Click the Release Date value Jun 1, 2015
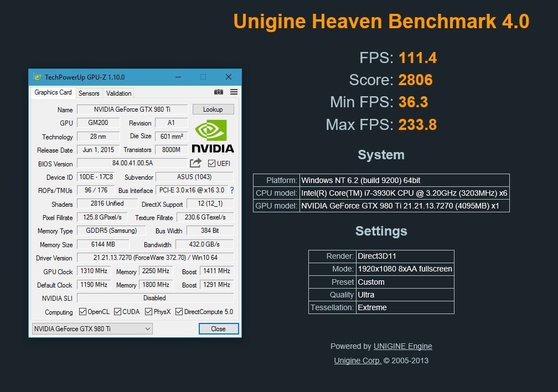The width and height of the screenshot is (558, 392). (x=98, y=150)
